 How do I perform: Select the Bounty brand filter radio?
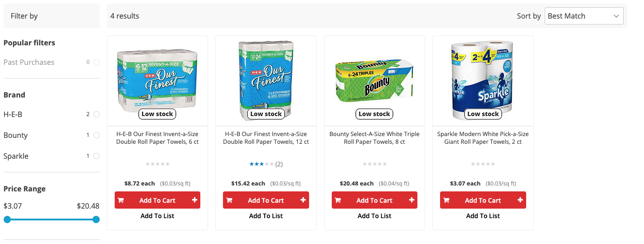pyautogui.click(x=97, y=135)
